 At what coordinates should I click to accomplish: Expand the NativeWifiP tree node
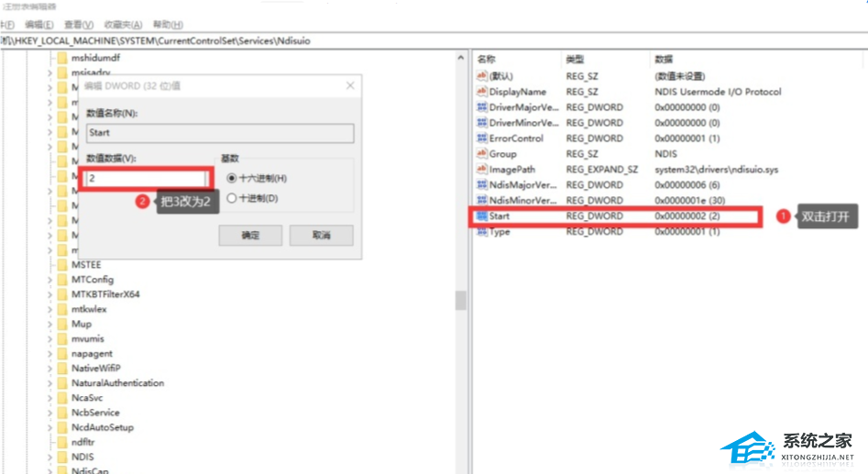tap(49, 369)
